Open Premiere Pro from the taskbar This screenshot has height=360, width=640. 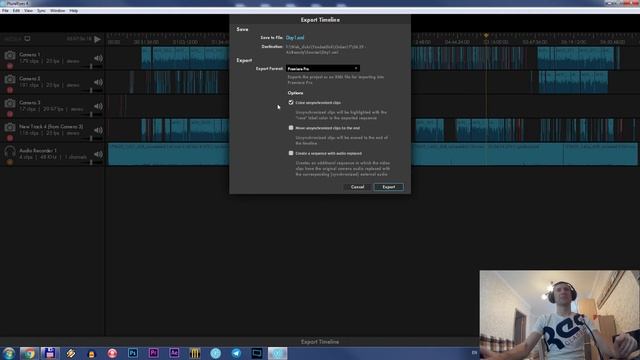pos(153,353)
